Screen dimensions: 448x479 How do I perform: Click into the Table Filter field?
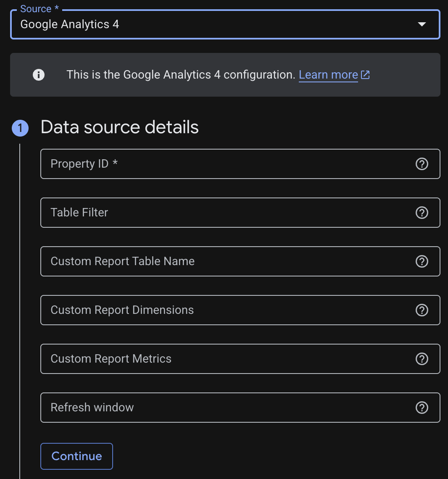pyautogui.click(x=227, y=213)
